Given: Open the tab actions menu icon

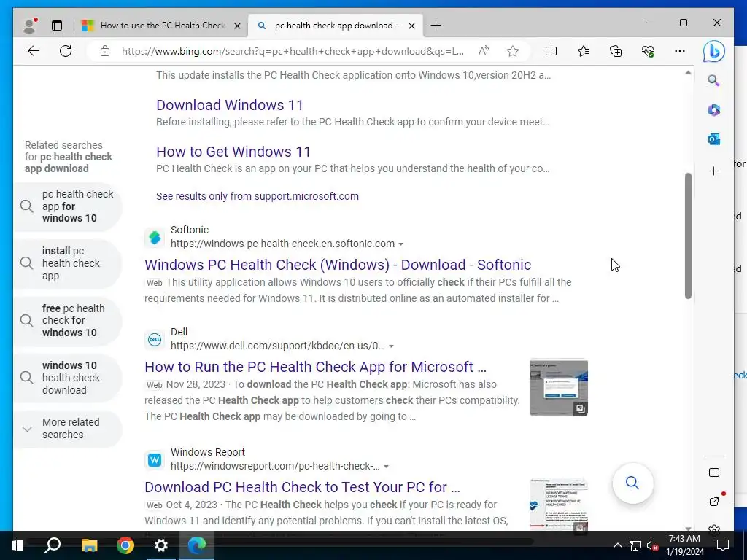Looking at the screenshot, I should click(x=57, y=26).
